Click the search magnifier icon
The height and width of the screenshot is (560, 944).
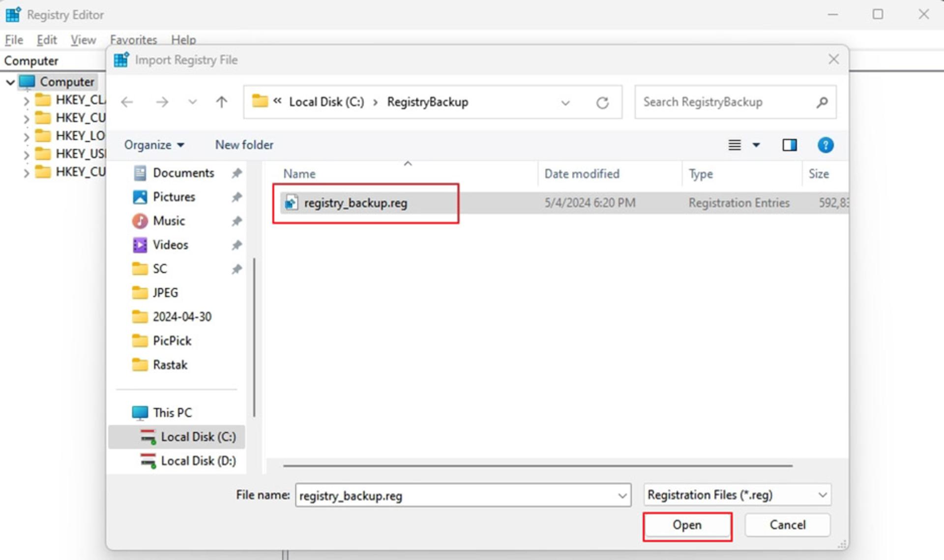point(822,102)
